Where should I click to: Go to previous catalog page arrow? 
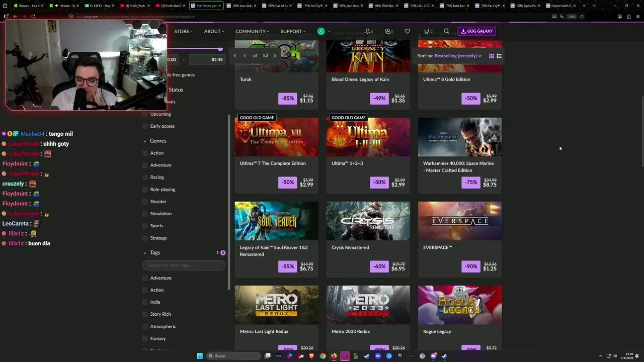click(x=235, y=55)
